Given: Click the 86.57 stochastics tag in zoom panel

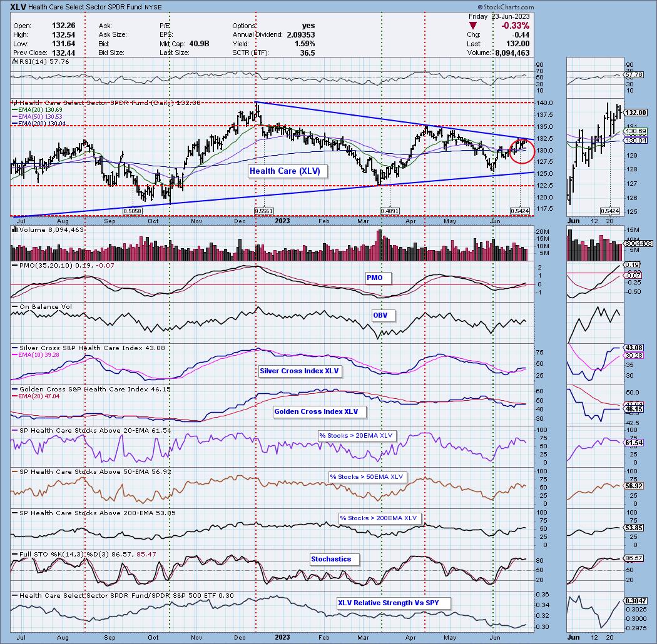Looking at the screenshot, I should 633,558.
